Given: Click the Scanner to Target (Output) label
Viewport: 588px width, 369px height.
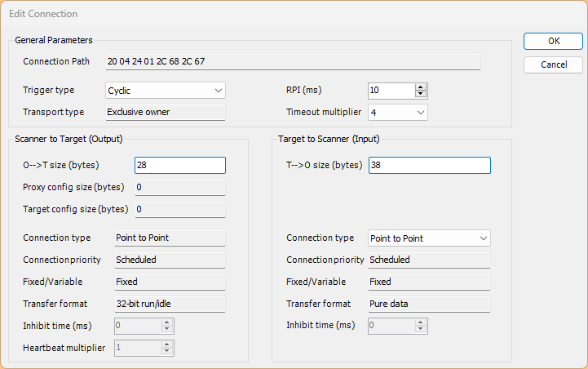Looking at the screenshot, I should point(69,139).
